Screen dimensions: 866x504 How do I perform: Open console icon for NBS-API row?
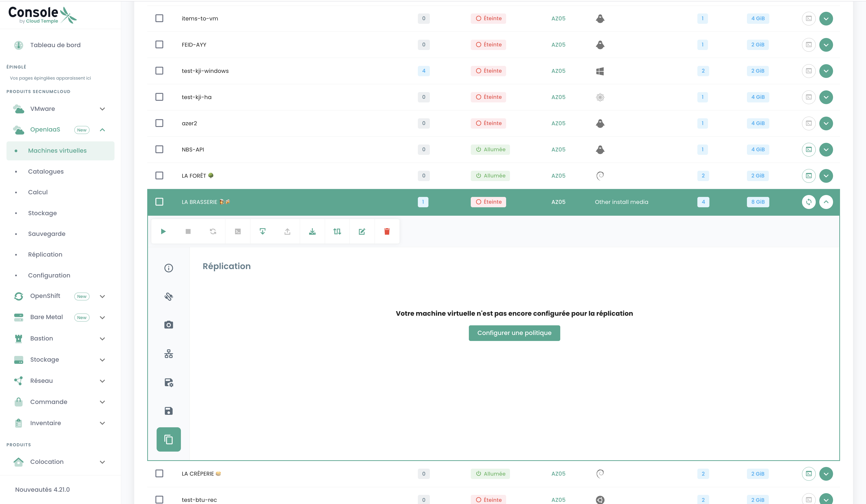pyautogui.click(x=809, y=150)
